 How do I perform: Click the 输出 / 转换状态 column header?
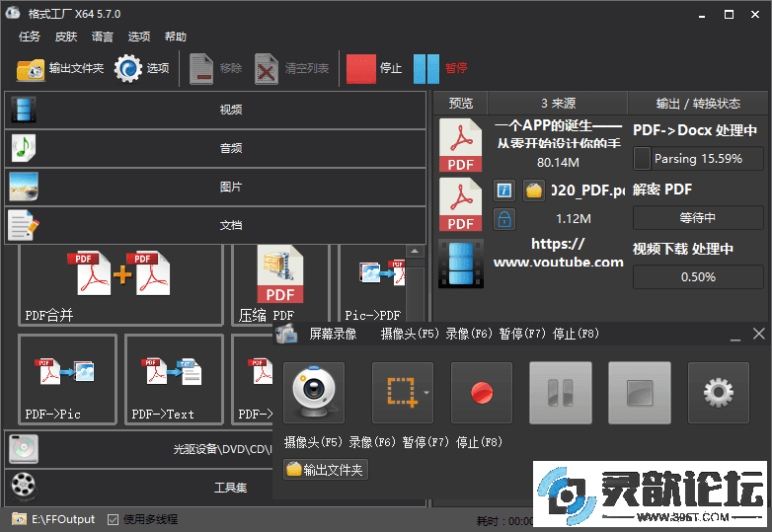[x=698, y=104]
